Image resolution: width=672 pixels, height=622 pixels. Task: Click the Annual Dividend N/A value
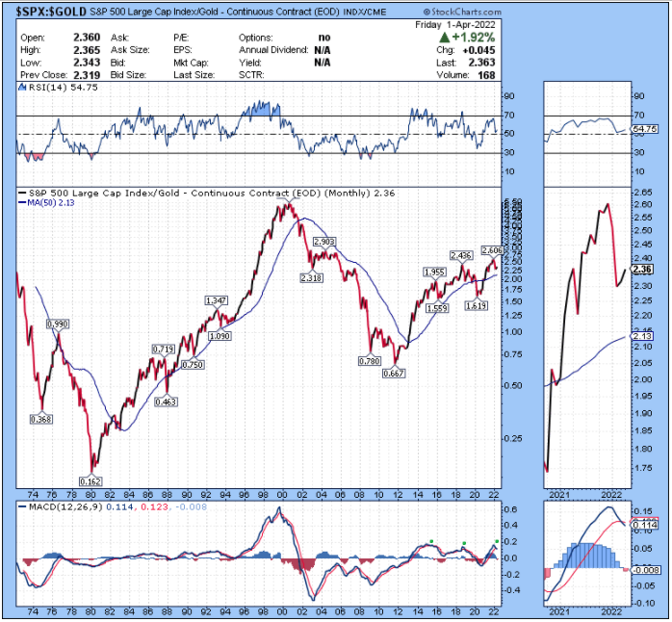[323, 50]
